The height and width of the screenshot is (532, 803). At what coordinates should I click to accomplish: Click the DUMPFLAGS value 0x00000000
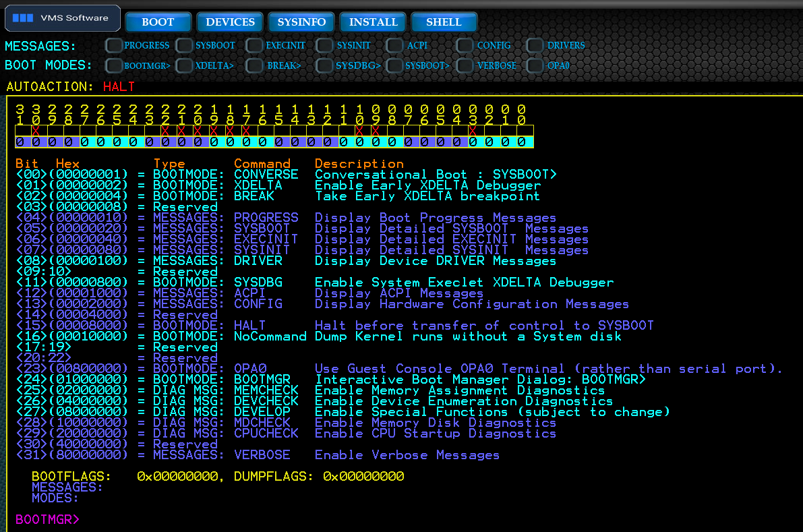[x=363, y=476]
